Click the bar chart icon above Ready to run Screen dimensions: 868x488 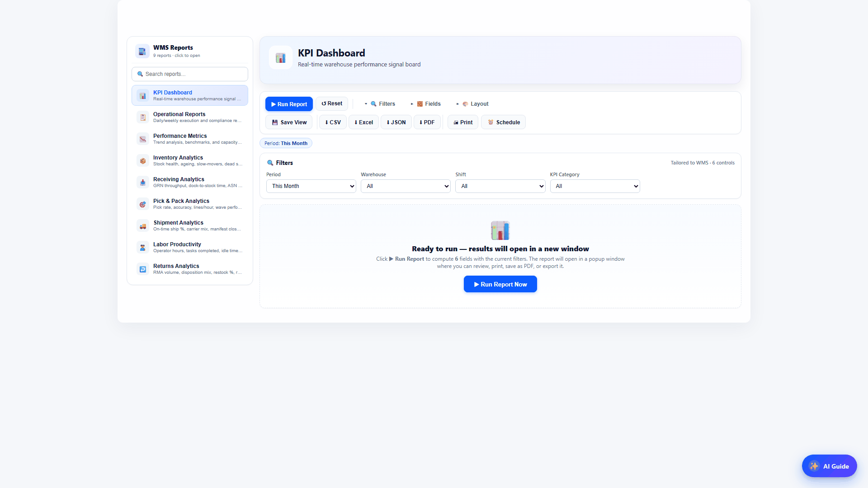tap(500, 230)
